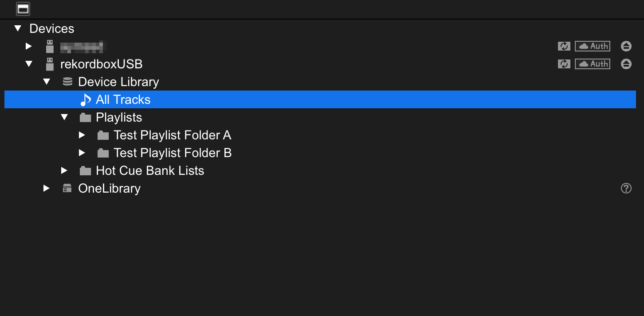Eject the rekordboxUSB device
The image size is (644, 316).
coord(626,64)
